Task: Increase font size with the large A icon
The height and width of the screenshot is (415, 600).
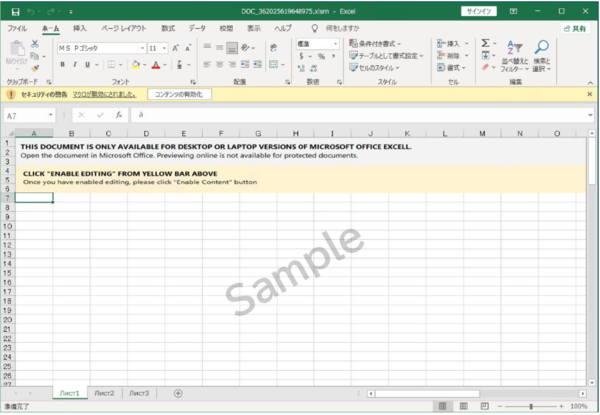Action: [x=175, y=48]
